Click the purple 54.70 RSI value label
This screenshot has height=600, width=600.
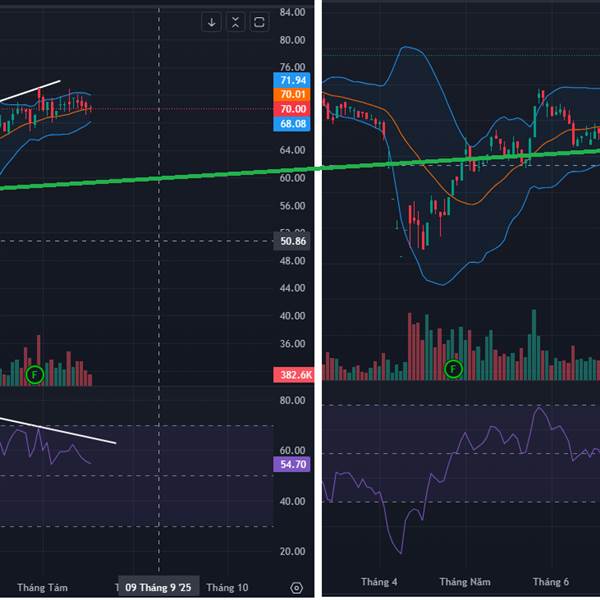pyautogui.click(x=292, y=464)
